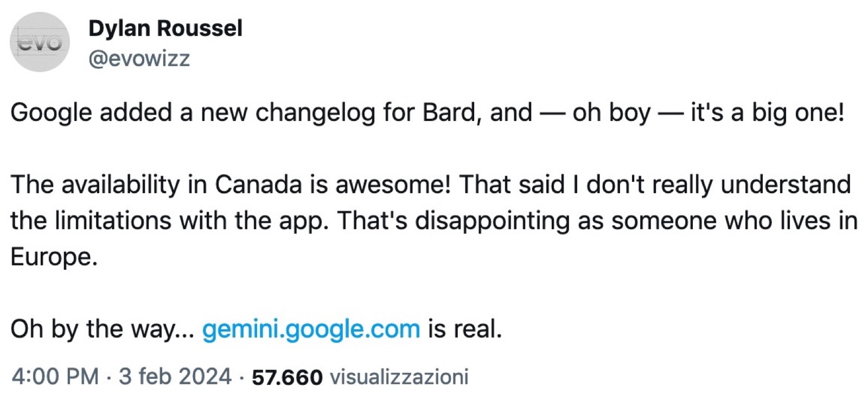Open Dylan Roussel's profile via display name
Viewport: 868px width, 393px height.
point(165,28)
